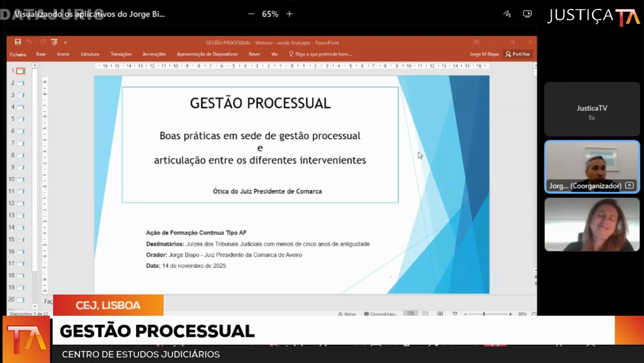Open the Transições ribbon tab
This screenshot has width=644, height=363.
tap(121, 54)
